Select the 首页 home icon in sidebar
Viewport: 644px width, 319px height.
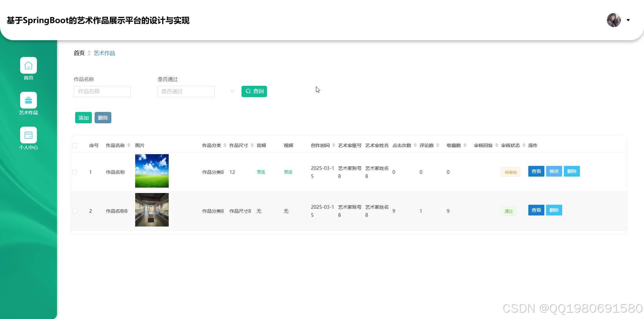pos(29,66)
